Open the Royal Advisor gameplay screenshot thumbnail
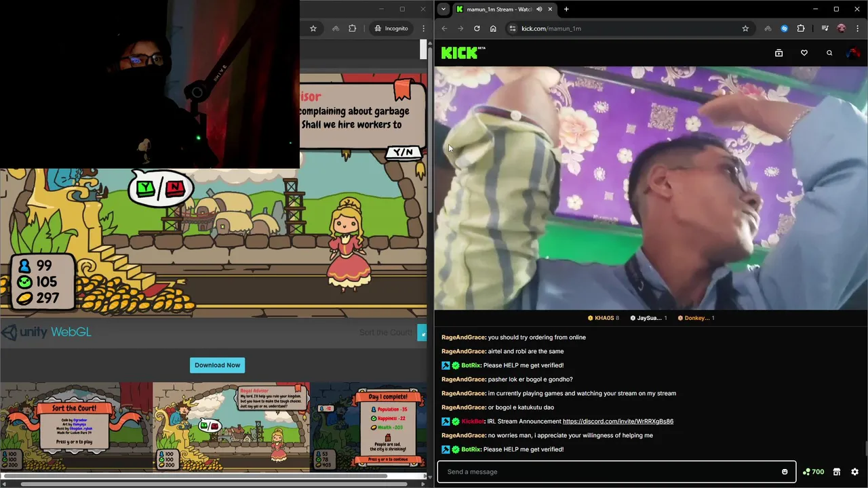Viewport: 868px width, 488px height. (231, 427)
